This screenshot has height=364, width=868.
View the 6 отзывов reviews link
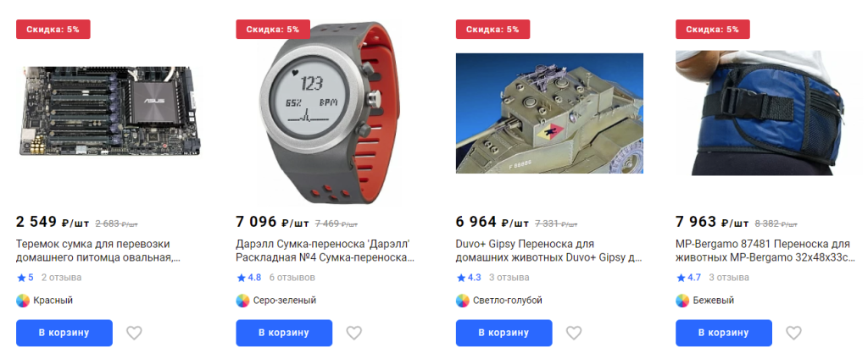click(292, 278)
